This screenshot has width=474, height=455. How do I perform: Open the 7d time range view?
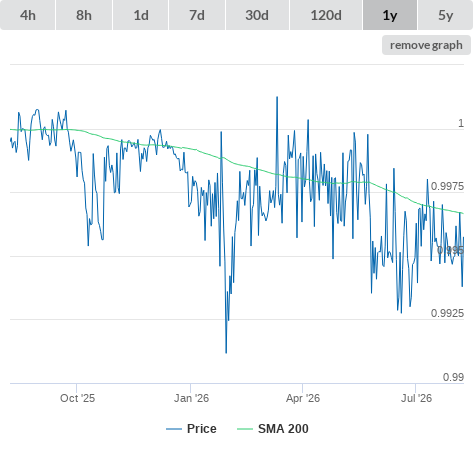pyautogui.click(x=197, y=15)
